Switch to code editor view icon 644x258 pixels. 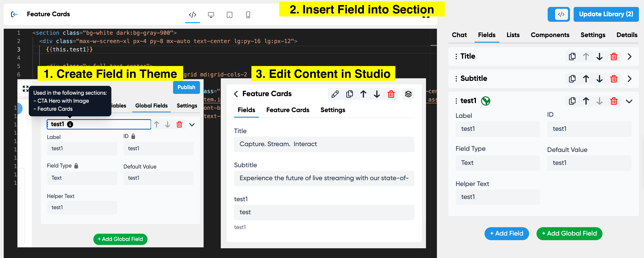pos(192,15)
